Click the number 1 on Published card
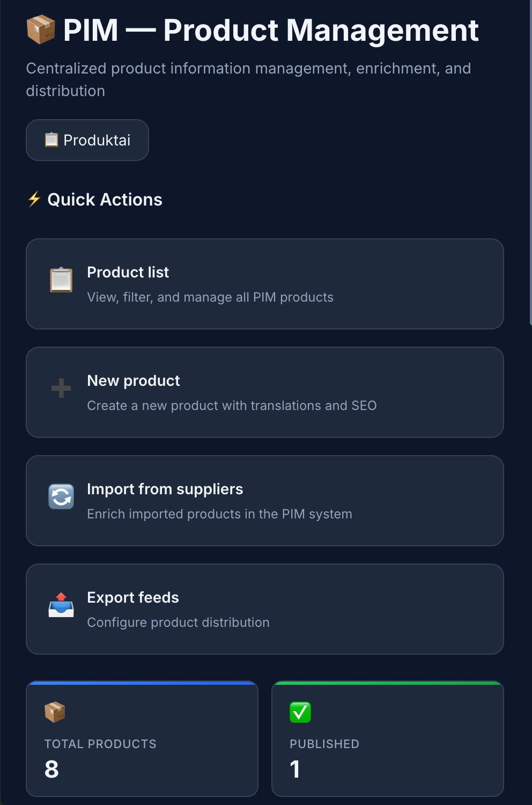The image size is (532, 805). pos(295,770)
